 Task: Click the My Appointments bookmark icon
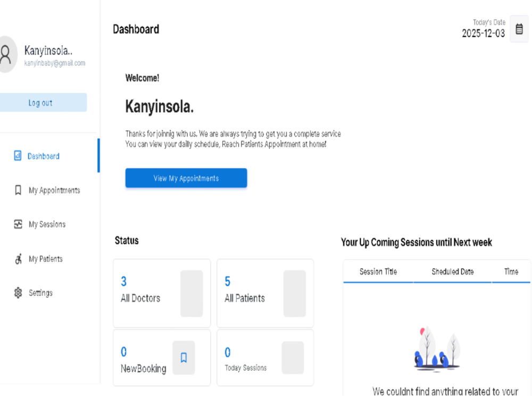pyautogui.click(x=18, y=190)
